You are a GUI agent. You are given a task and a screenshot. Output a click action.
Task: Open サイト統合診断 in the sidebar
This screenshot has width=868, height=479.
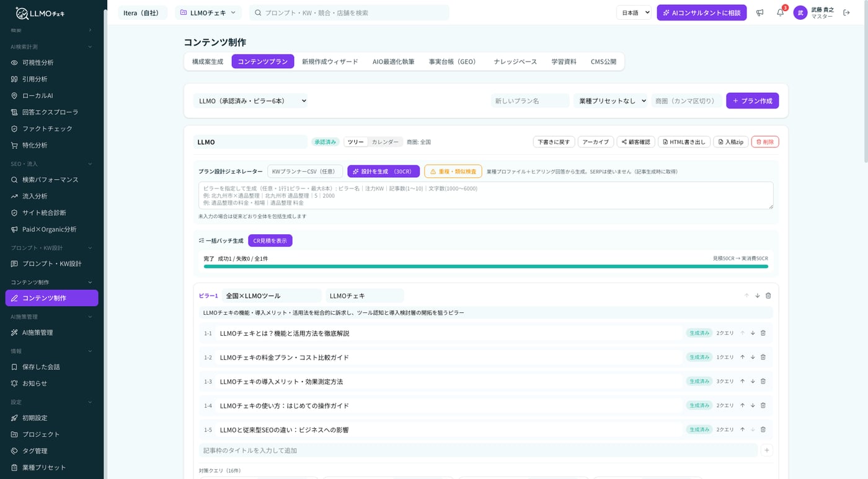51,213
